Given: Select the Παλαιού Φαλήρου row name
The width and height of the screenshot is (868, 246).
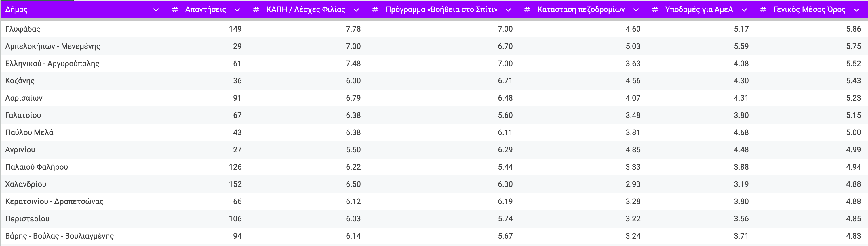Looking at the screenshot, I should point(36,167).
